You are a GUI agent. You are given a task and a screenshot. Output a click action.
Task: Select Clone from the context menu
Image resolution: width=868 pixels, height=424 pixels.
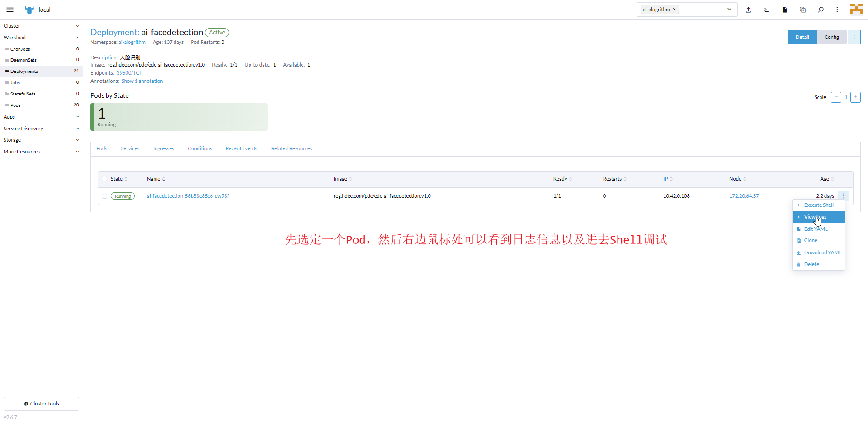coord(819,240)
